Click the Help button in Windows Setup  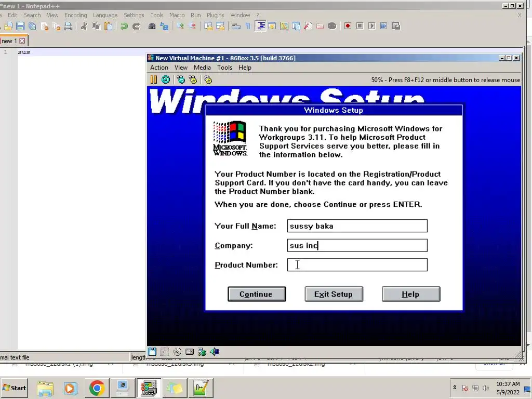pos(411,294)
